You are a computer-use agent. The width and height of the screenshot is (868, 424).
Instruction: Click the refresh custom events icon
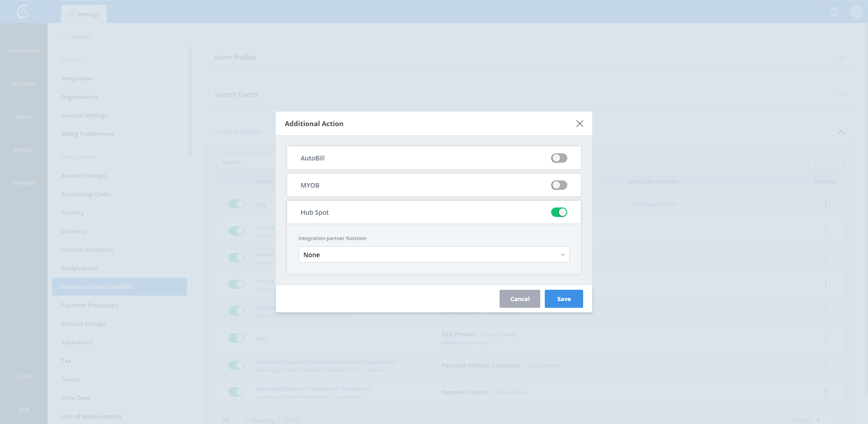(835, 162)
